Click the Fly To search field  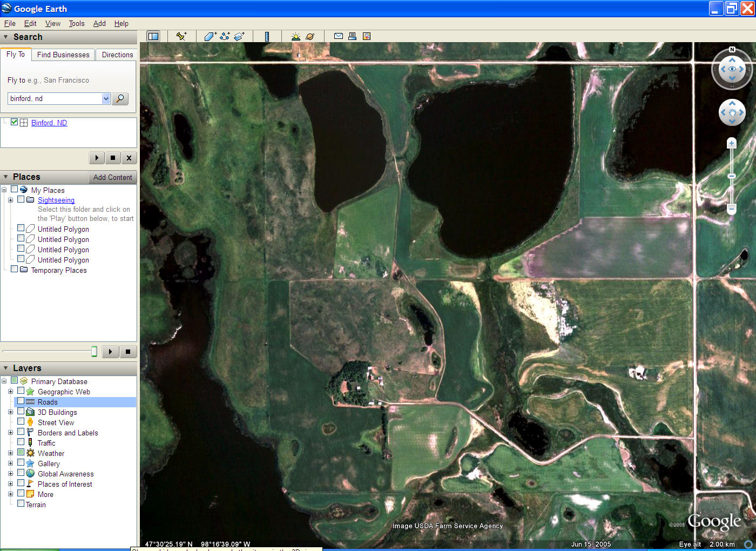55,98
